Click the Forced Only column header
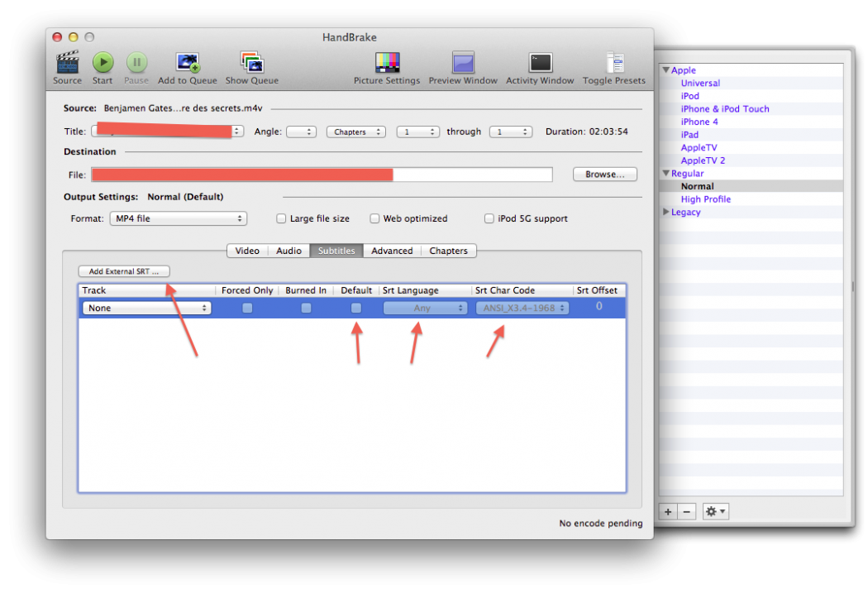 click(x=247, y=290)
